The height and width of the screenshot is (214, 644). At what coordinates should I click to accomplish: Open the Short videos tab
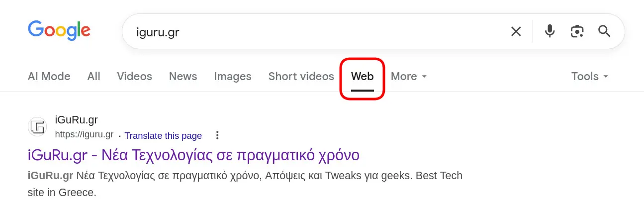(x=301, y=77)
